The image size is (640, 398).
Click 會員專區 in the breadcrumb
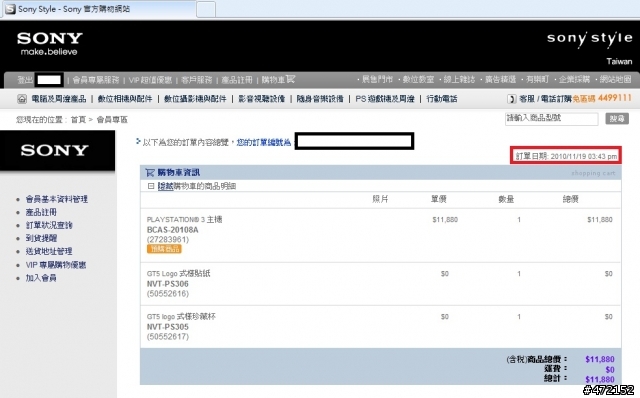[x=112, y=120]
